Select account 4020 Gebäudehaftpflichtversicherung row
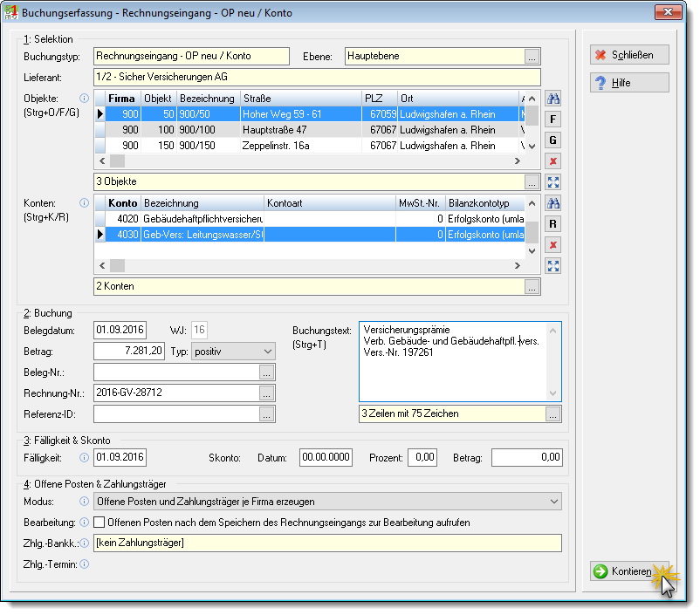Viewport: 700px width, 615px height. tap(310, 219)
